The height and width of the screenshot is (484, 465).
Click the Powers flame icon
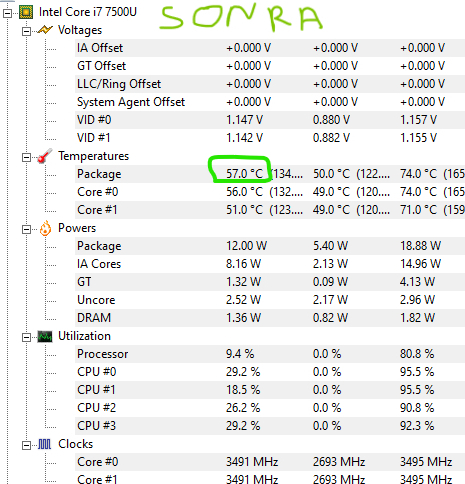pyautogui.click(x=45, y=228)
